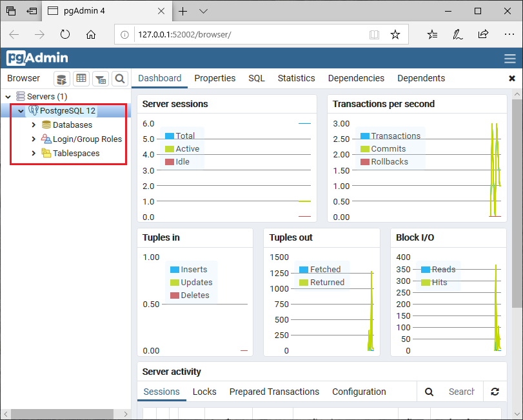Viewport: 523px width, 420px height.
Task: Open the Filtered Rows icon
Action: (101, 79)
